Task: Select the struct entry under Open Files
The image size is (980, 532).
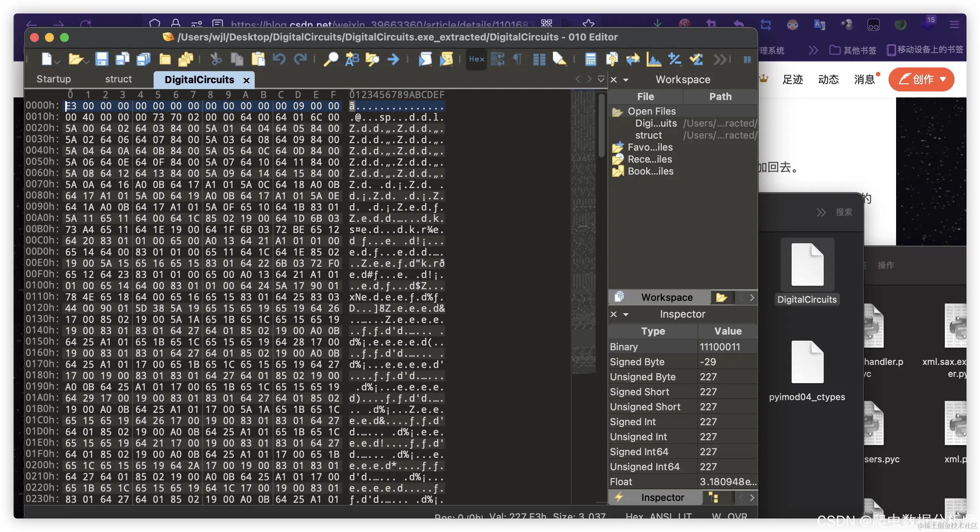Action: (648, 135)
